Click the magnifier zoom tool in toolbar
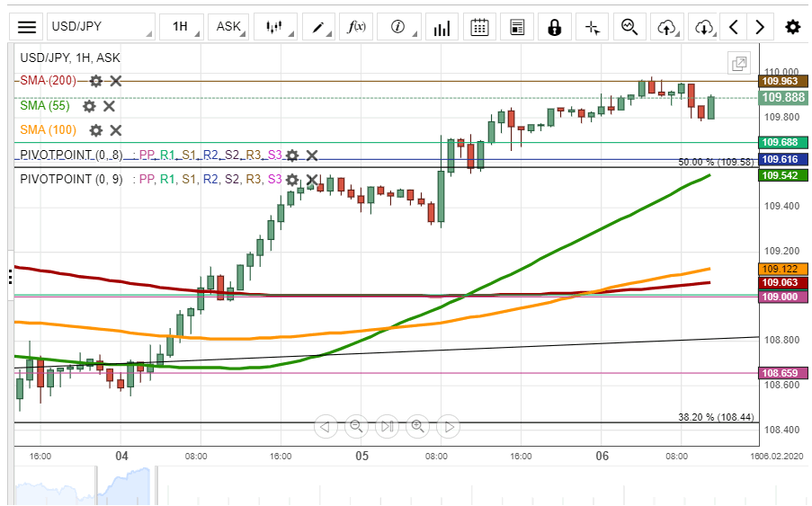The image size is (812, 506). [629, 27]
